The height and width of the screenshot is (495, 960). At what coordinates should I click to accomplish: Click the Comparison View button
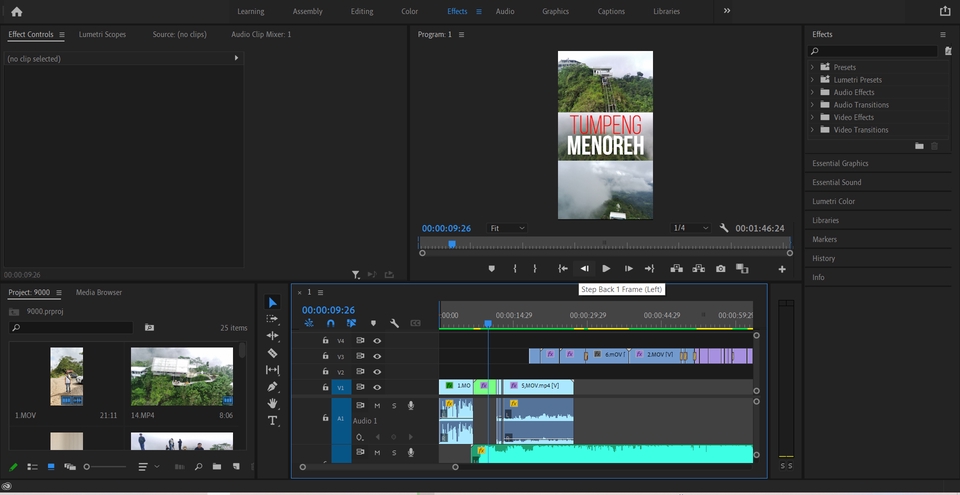point(742,268)
